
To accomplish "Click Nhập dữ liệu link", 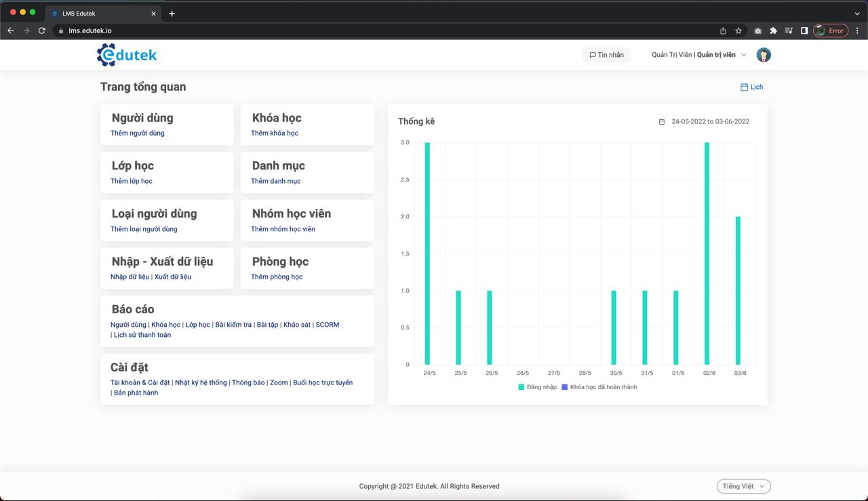I will coord(130,277).
